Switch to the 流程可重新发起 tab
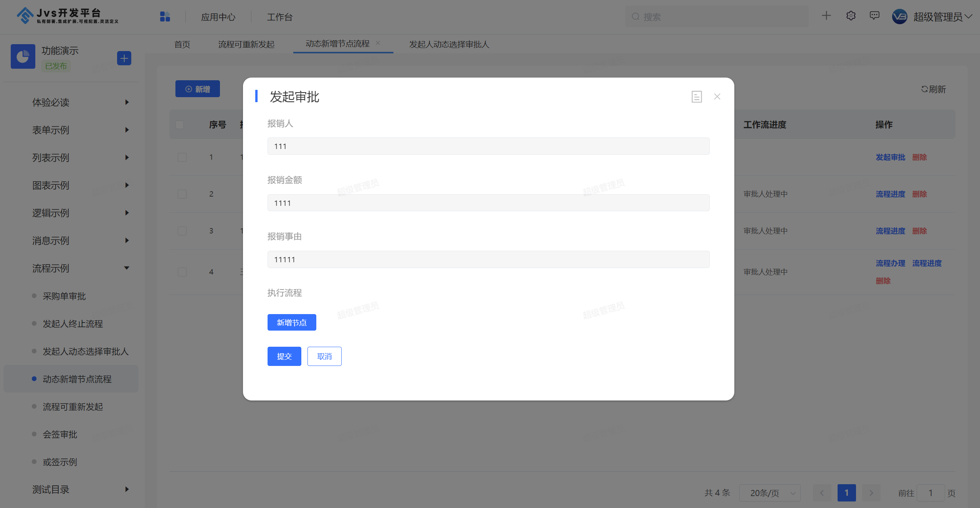The width and height of the screenshot is (980, 508). coord(246,44)
